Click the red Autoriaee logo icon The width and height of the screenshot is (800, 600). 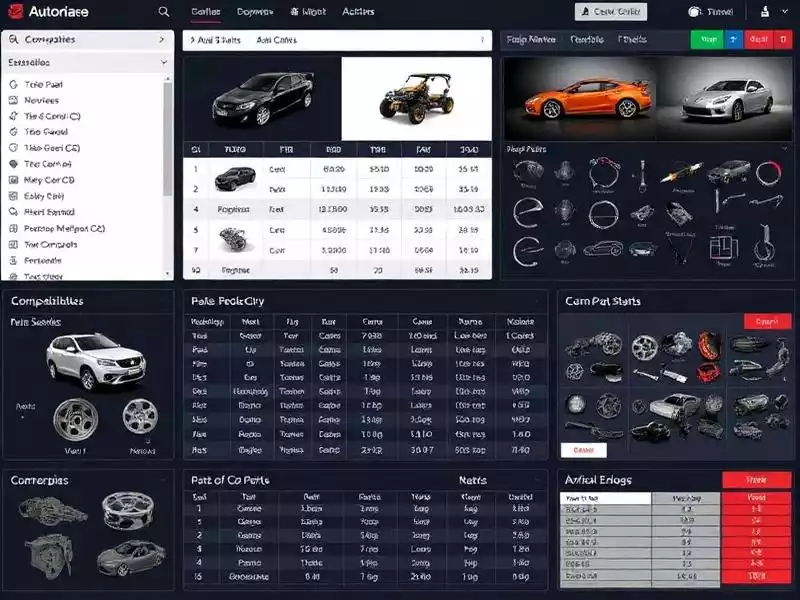pos(16,12)
